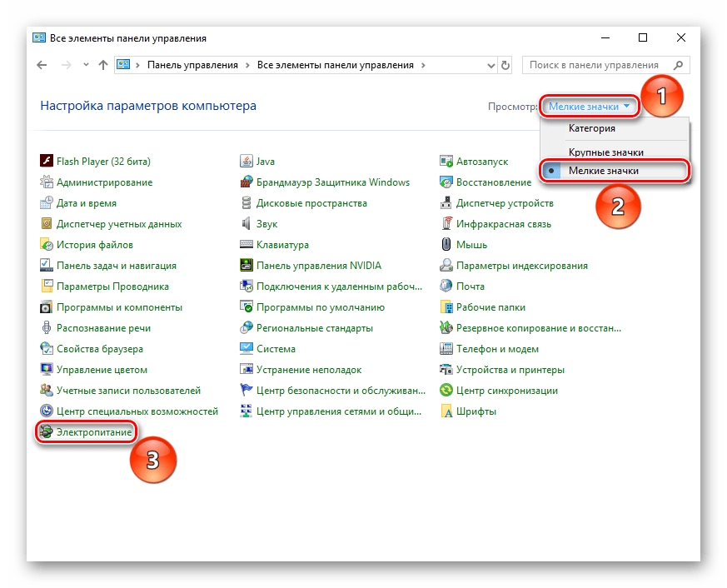Click the Flash Player (32 бита) icon
Screen dimensions: 727x588
click(47, 162)
